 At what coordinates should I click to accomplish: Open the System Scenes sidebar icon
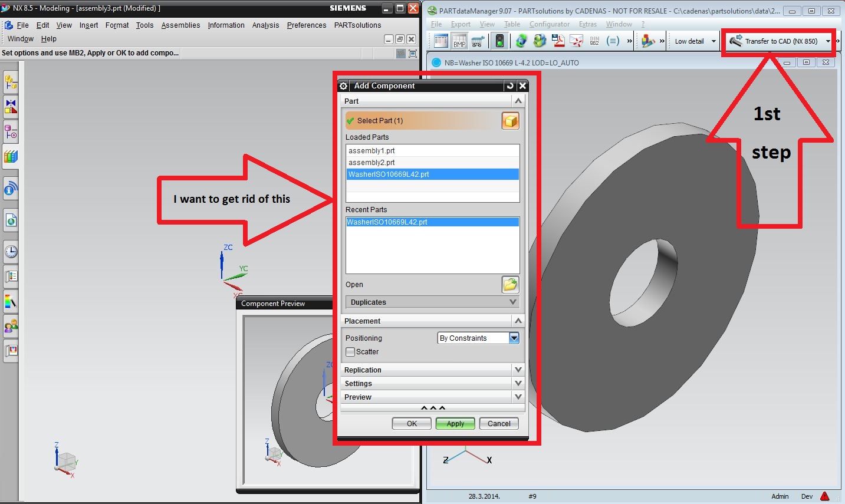[11, 351]
